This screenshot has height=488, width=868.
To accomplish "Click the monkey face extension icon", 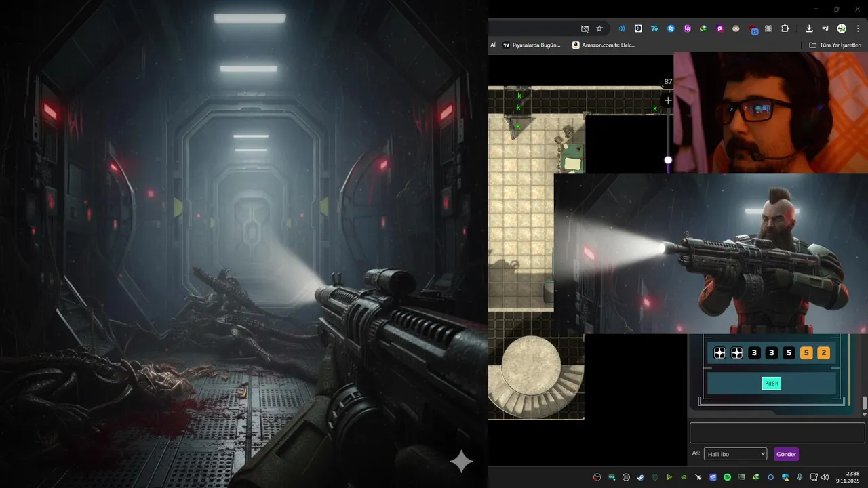I will coord(736,28).
